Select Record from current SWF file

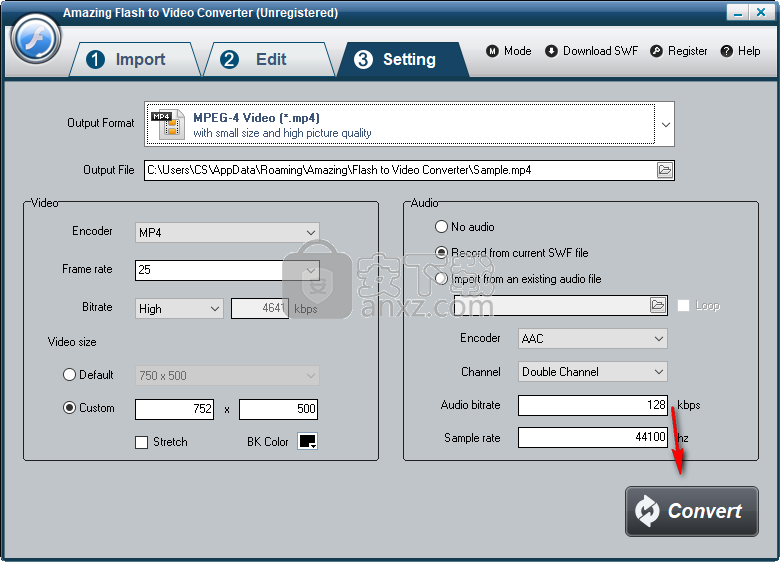(441, 253)
